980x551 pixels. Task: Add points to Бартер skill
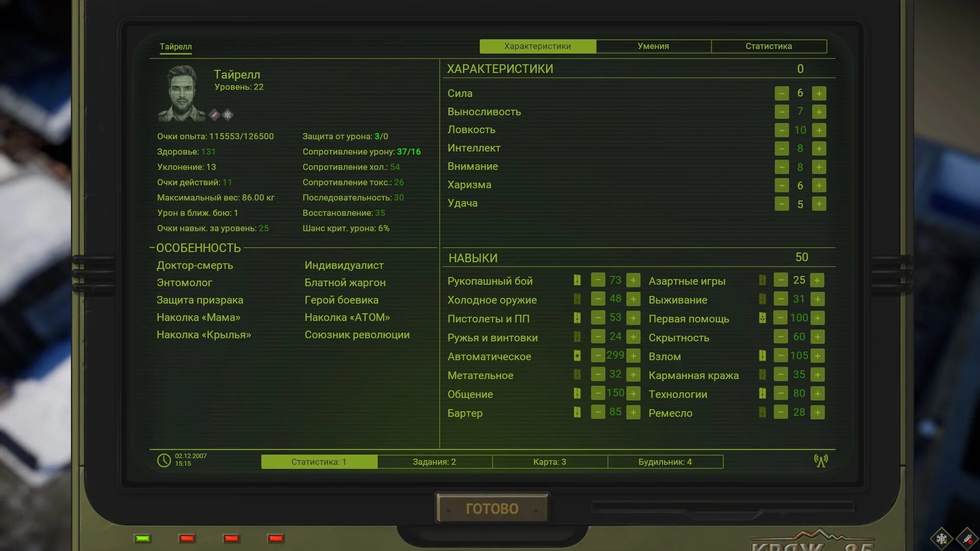(633, 412)
